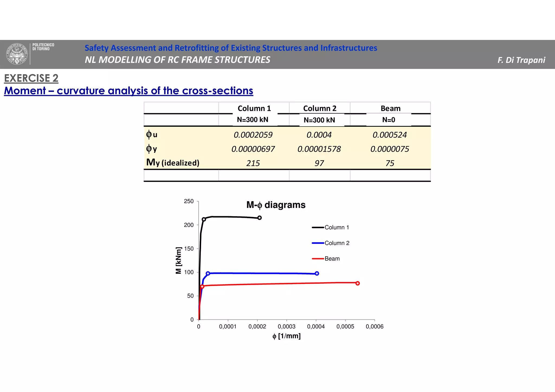555x392 pixels.
Task: Click the Column 2 yield point marker
Action: (208, 274)
